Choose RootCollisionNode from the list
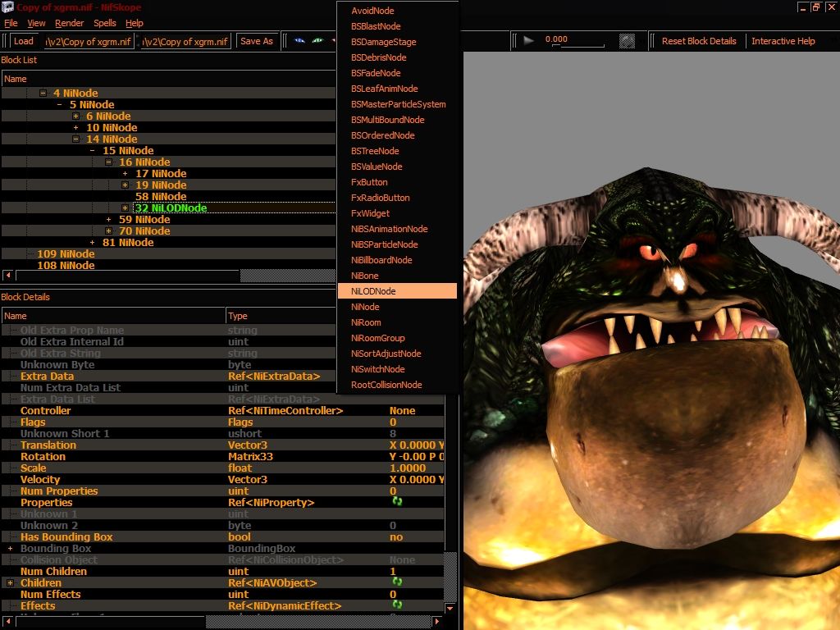The width and height of the screenshot is (840, 630). tap(397, 385)
